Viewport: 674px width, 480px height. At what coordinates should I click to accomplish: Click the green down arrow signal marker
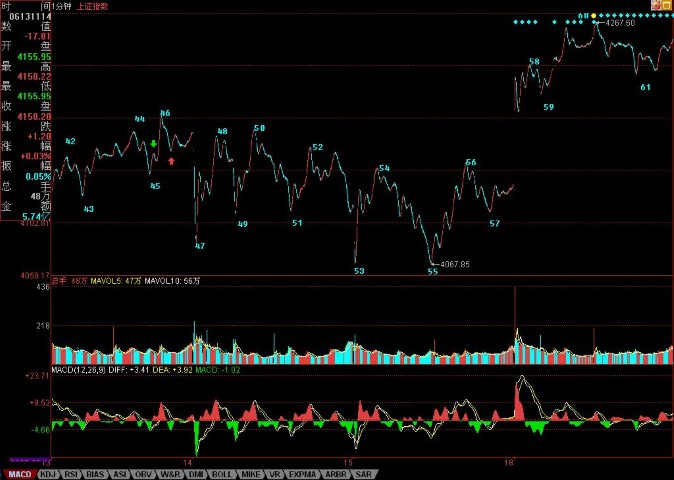tap(154, 144)
